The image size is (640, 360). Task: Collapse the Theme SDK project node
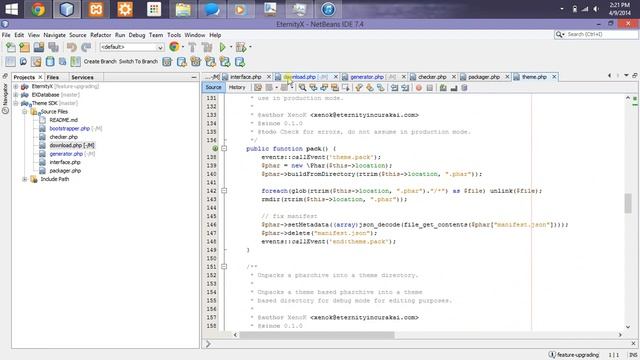click(16, 103)
